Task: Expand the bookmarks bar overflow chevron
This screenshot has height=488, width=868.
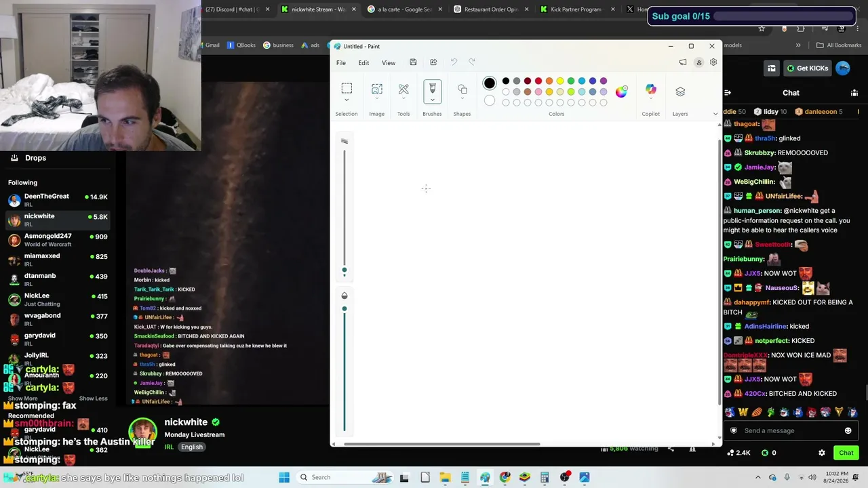Action: (x=798, y=45)
